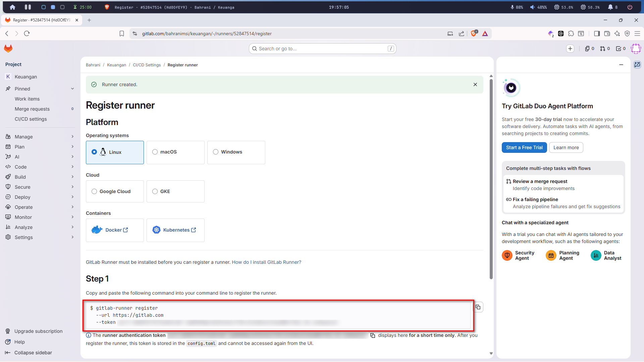This screenshot has width=644, height=362.
Task: Select Fix a failing pipeline flow
Action: (x=563, y=203)
